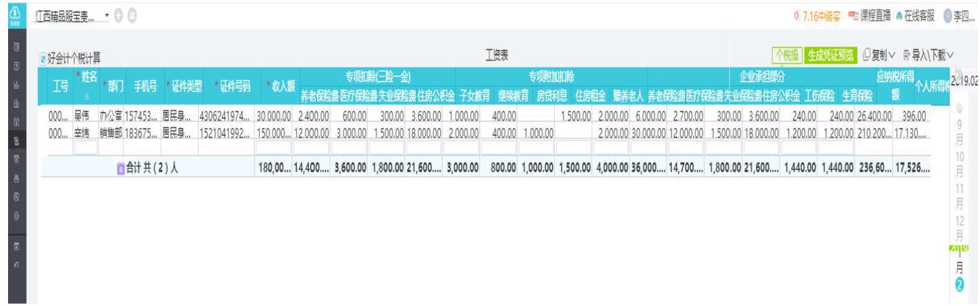Open the 李四 user account menu
Image resolution: width=980 pixels, height=306 pixels.
(960, 16)
